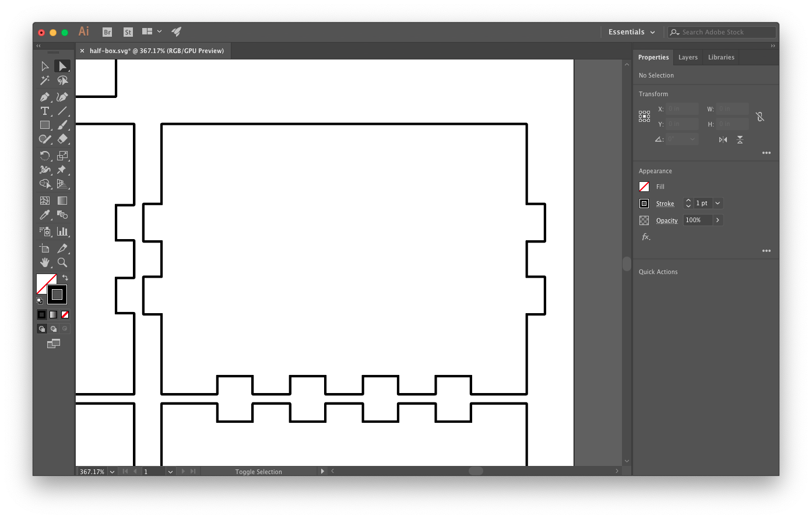
Task: Select the Eraser tool
Action: coord(62,139)
